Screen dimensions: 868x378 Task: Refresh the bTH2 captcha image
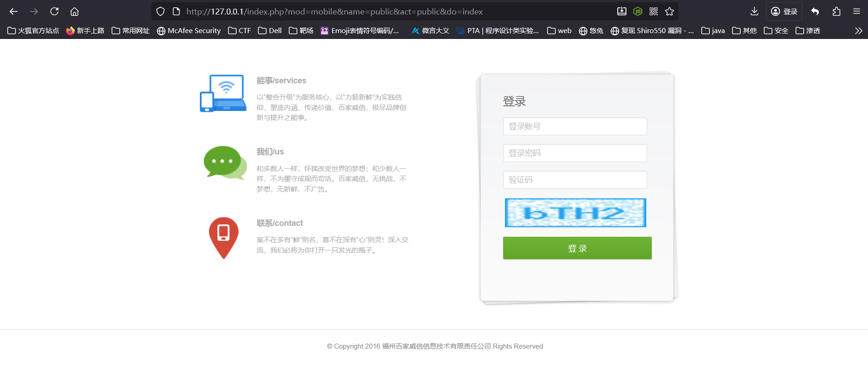click(x=575, y=213)
